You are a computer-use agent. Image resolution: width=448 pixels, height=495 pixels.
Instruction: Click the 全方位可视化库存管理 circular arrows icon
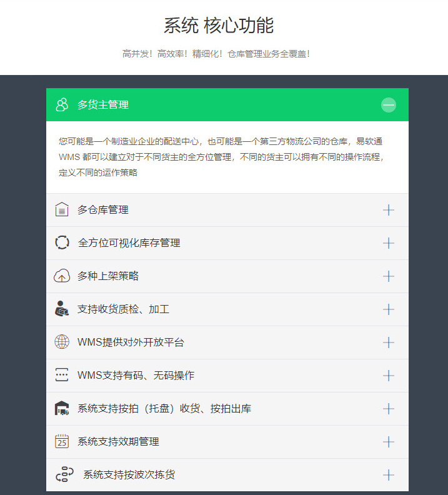[62, 242]
